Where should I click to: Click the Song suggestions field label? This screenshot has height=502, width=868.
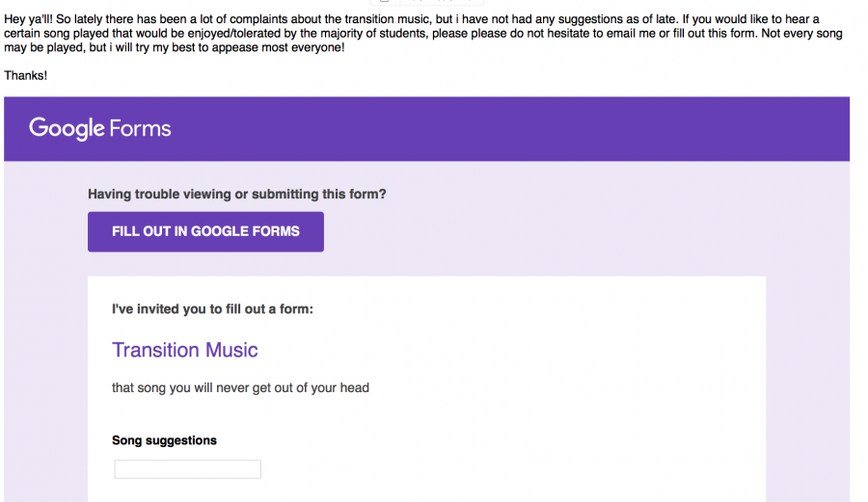pyautogui.click(x=164, y=440)
